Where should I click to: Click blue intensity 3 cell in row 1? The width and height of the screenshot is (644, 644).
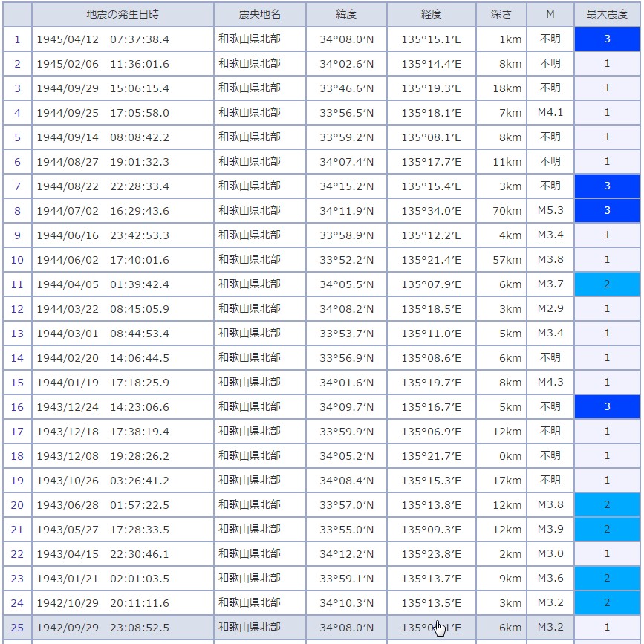[x=607, y=39]
